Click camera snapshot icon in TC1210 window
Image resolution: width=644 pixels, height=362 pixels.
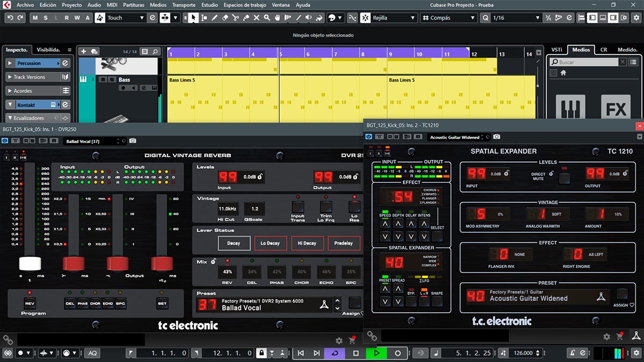tap(496, 137)
